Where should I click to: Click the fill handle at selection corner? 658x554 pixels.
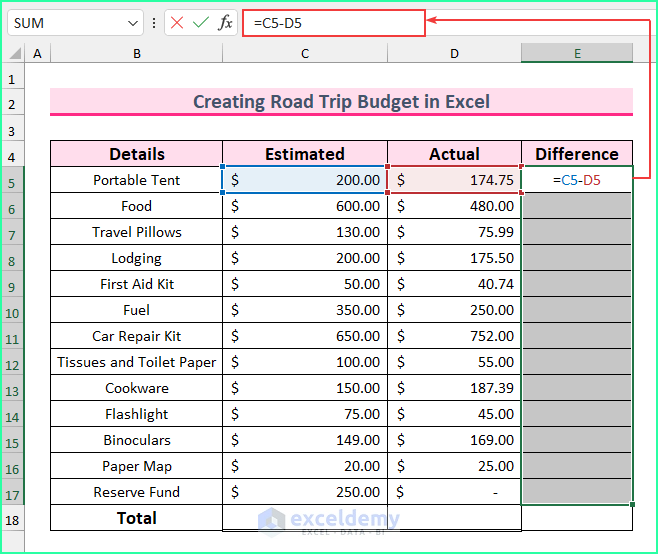point(632,504)
